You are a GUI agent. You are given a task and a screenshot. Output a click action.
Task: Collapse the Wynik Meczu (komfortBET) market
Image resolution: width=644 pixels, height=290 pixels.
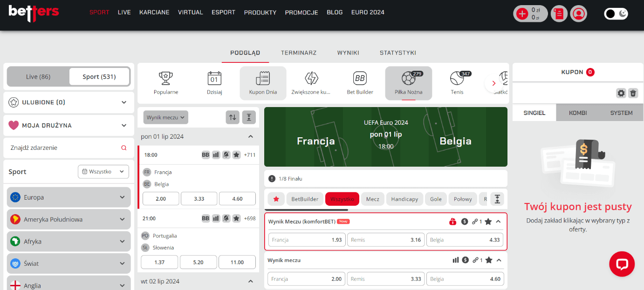pos(499,222)
